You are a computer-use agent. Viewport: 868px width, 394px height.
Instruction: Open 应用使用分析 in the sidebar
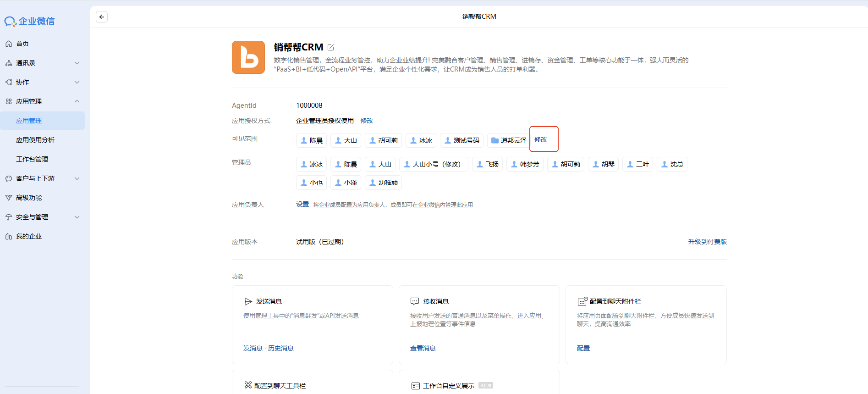35,140
